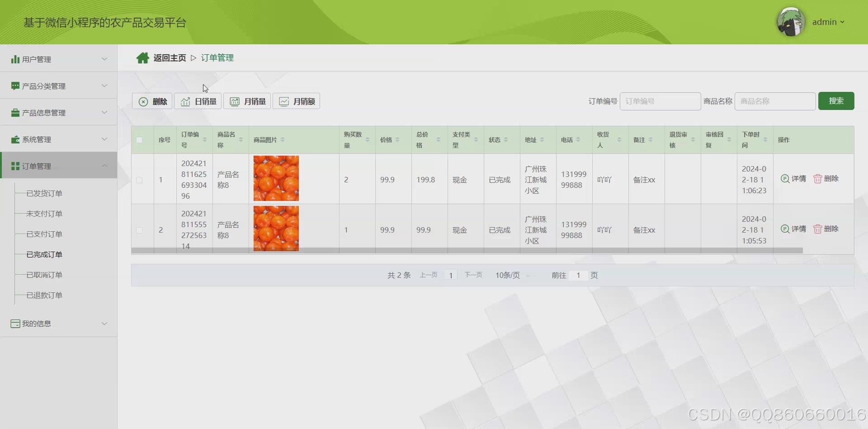Viewport: 868px width, 429px height.
Task: Click the chart icon on 日销量 button
Action: [x=185, y=102]
